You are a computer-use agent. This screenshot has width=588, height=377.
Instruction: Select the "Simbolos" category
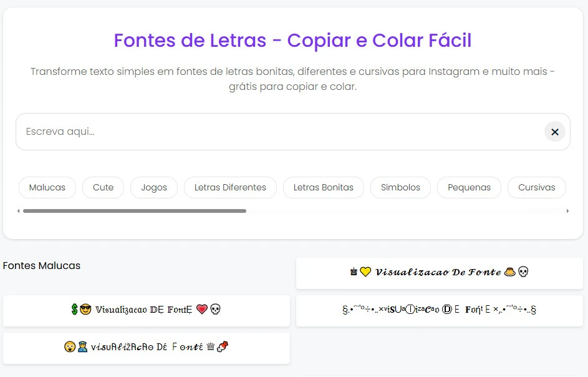400,187
